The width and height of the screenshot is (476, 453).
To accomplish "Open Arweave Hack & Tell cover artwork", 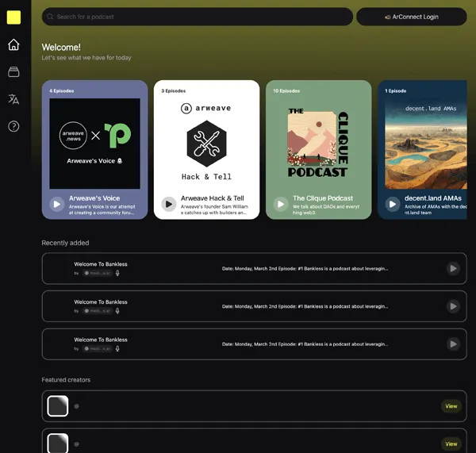I will coord(207,144).
